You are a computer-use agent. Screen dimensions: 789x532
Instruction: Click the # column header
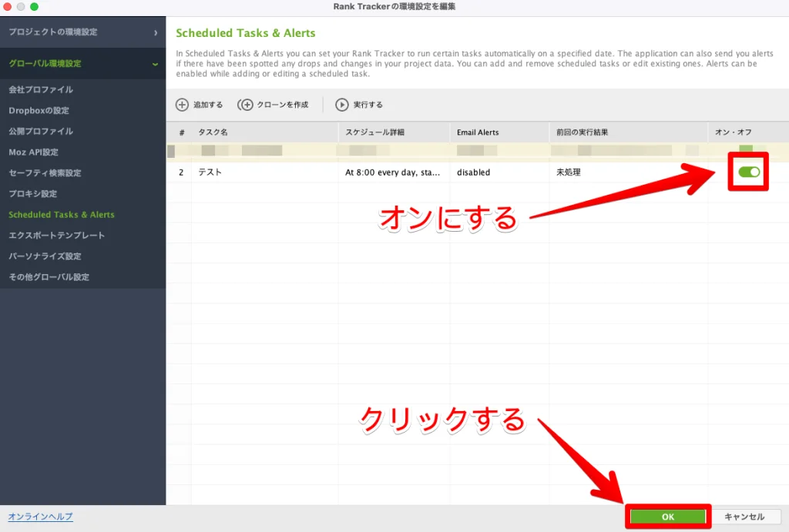[x=182, y=132]
